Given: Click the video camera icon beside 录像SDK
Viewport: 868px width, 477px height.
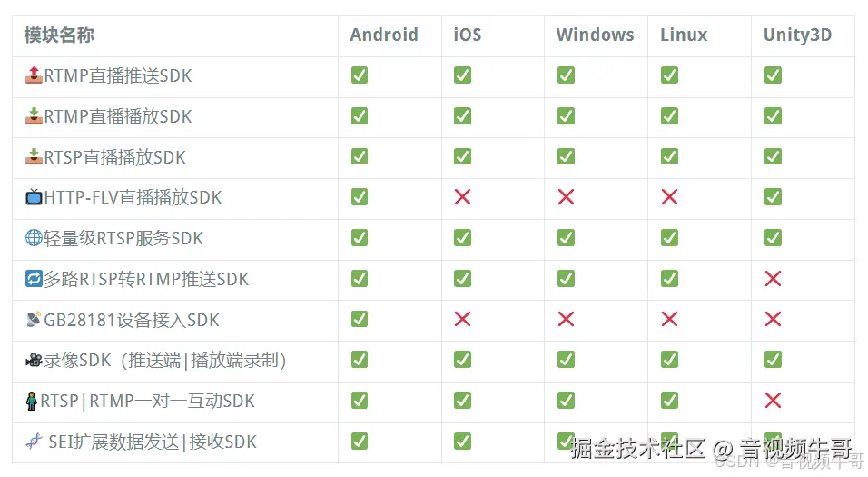Looking at the screenshot, I should pyautogui.click(x=34, y=360).
